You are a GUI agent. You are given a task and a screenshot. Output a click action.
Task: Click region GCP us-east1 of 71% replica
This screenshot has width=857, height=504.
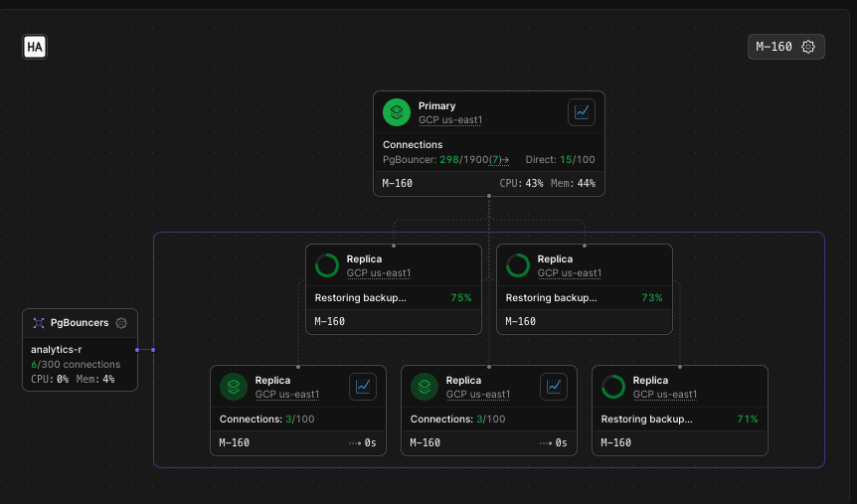[664, 394]
